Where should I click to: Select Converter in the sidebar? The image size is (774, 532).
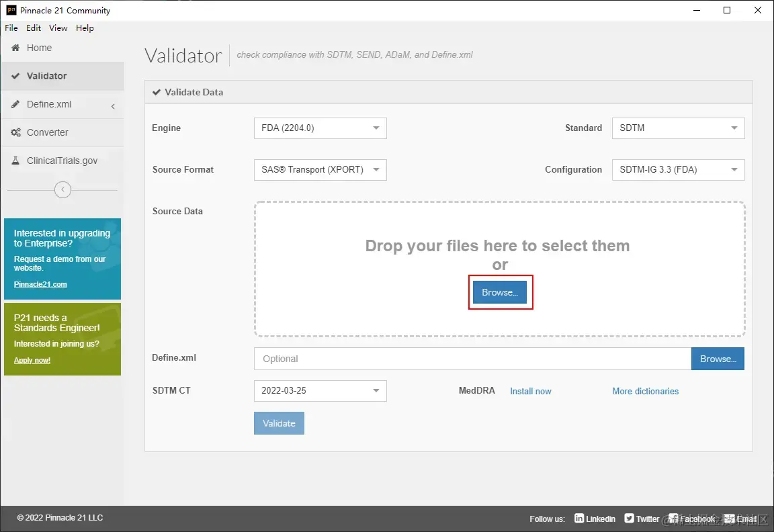coord(62,132)
